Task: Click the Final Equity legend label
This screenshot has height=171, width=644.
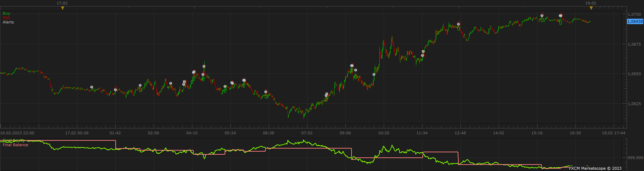Action: 14,140
